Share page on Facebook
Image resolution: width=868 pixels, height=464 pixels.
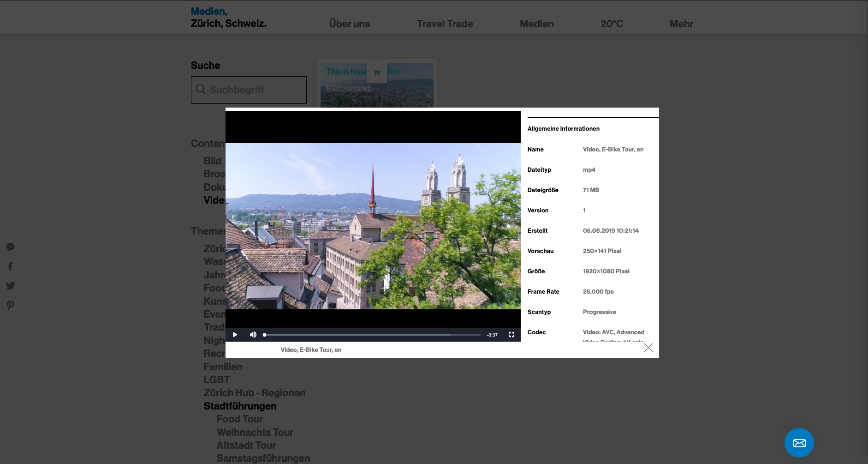tap(11, 266)
